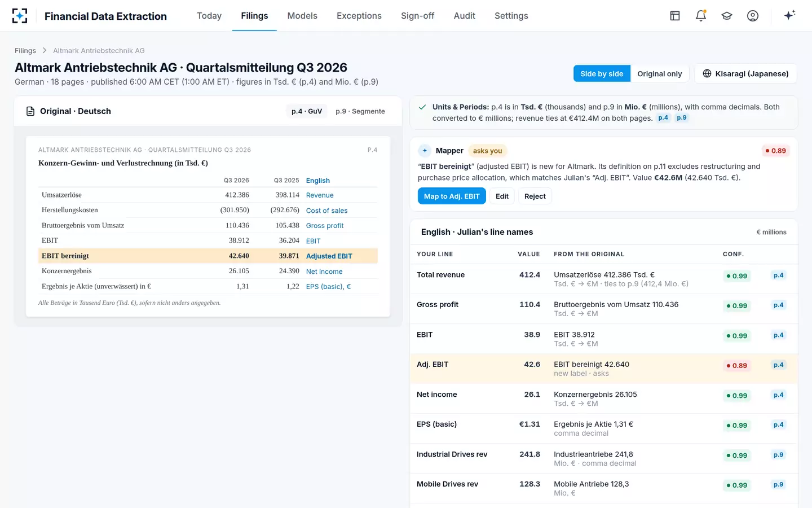Open p.4 source for EPS (basic) row
This screenshot has height=508, width=812.
778,425
